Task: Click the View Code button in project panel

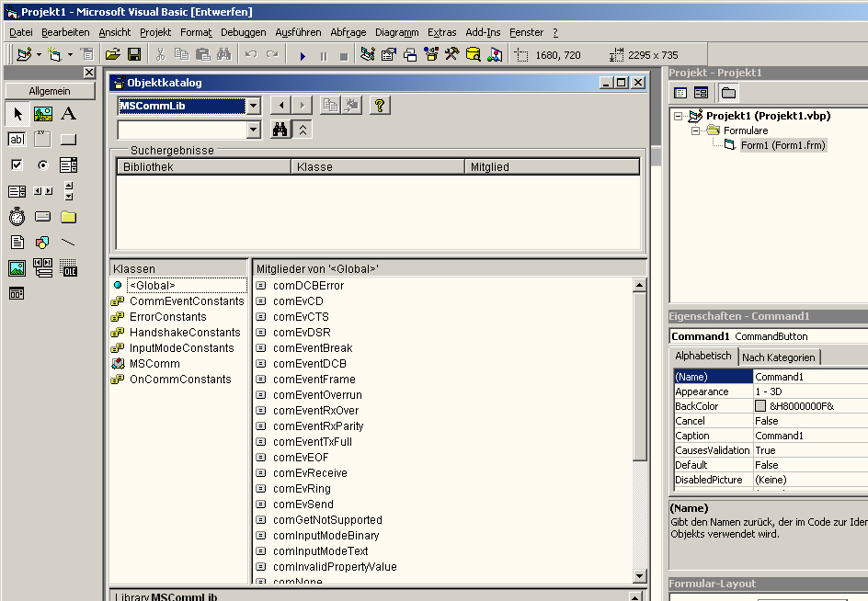Action: click(680, 93)
